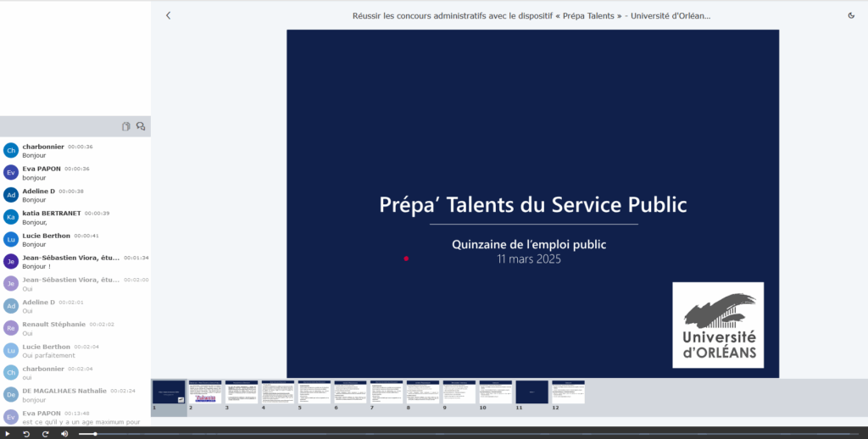Open slide thumbnail 5
868x439 pixels.
(x=314, y=392)
